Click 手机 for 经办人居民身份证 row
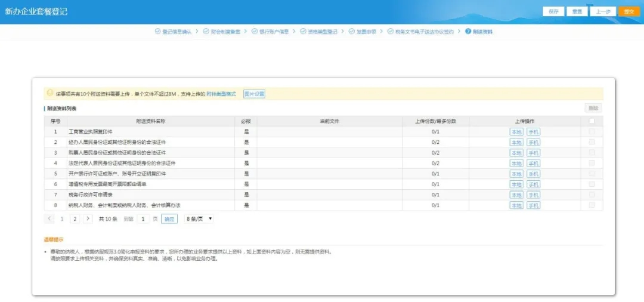Viewport: 644px width, 302px height. (x=533, y=142)
